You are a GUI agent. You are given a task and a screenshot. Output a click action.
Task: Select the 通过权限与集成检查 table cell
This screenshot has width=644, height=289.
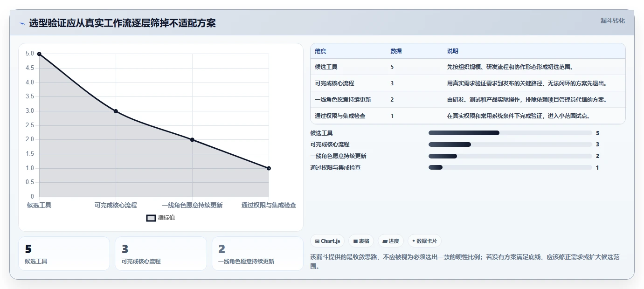point(340,116)
